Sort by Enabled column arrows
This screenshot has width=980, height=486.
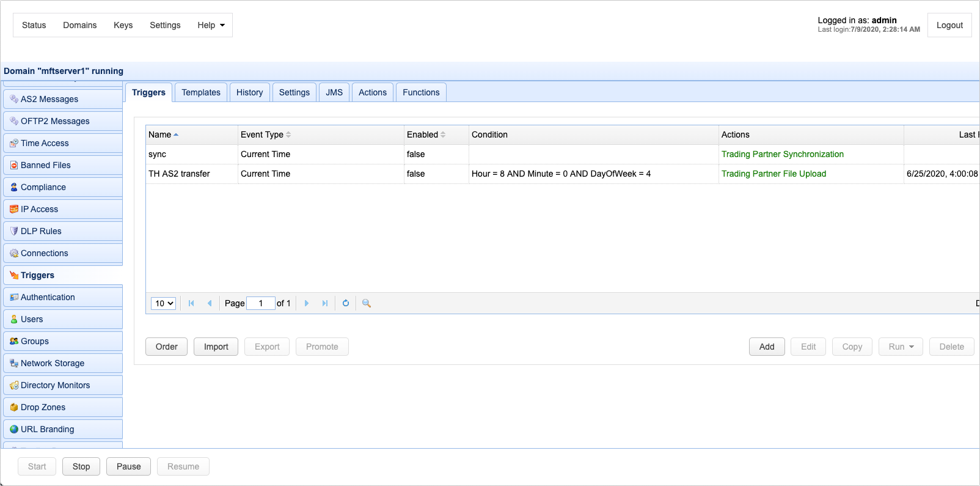tap(443, 134)
